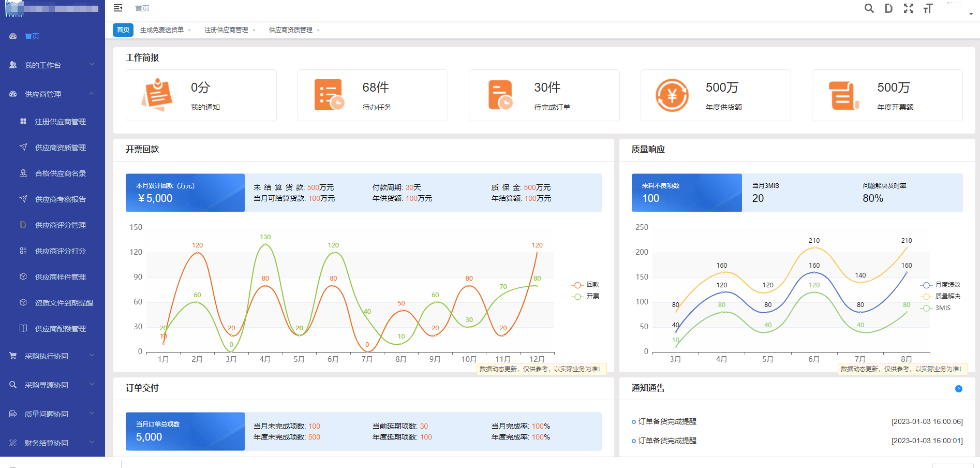
Task: Collapse 供应商管理 menu chevron
Action: pos(92,94)
